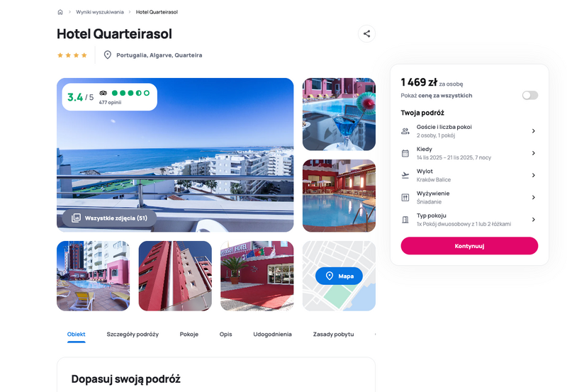Expand the Typ pokoju chevron

(534, 220)
